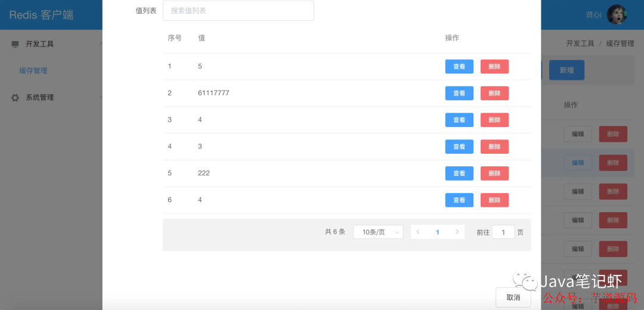View the row with 序号 3

point(459,120)
